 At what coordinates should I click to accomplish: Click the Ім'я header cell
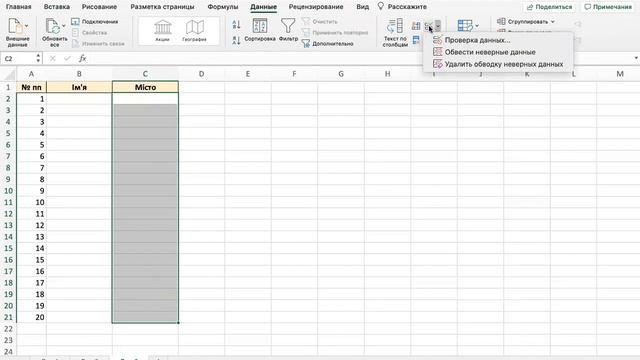(79, 87)
